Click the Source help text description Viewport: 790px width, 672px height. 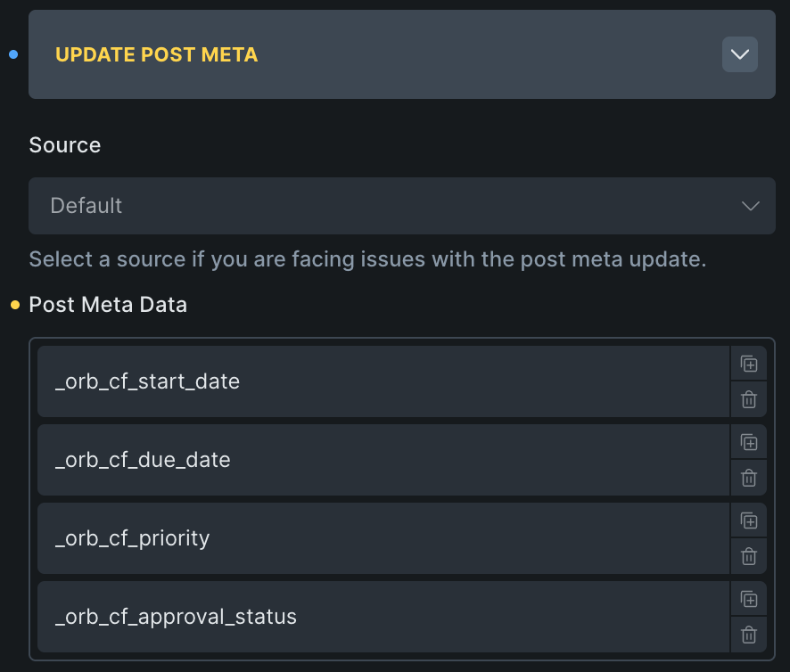click(367, 259)
